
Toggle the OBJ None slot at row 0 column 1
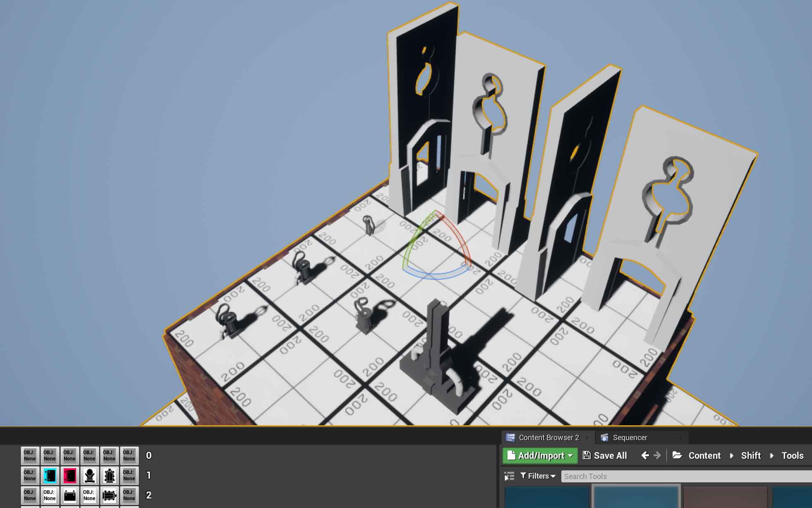[49, 456]
